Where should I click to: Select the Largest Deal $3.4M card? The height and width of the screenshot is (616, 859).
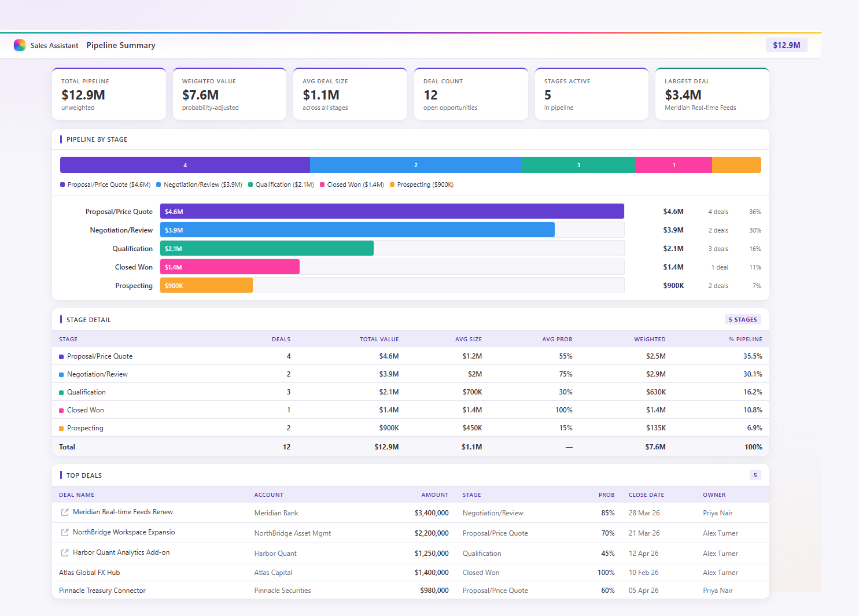pyautogui.click(x=712, y=94)
